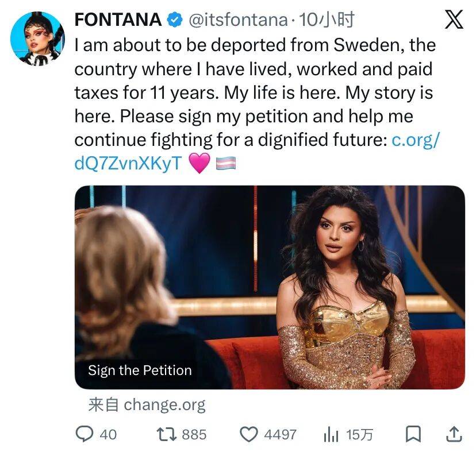This screenshot has height=452, width=476.
Task: Click the blue verified badge
Action: (174, 21)
